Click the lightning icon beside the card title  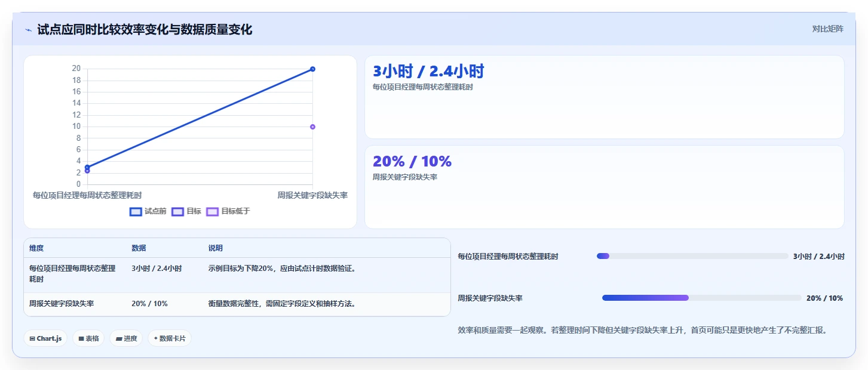pos(28,30)
